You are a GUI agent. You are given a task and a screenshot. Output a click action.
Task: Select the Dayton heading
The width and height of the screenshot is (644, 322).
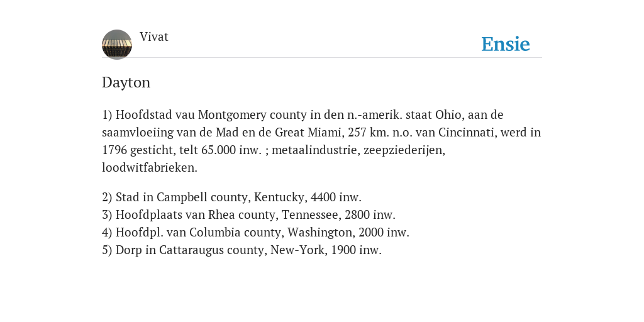[x=126, y=82]
